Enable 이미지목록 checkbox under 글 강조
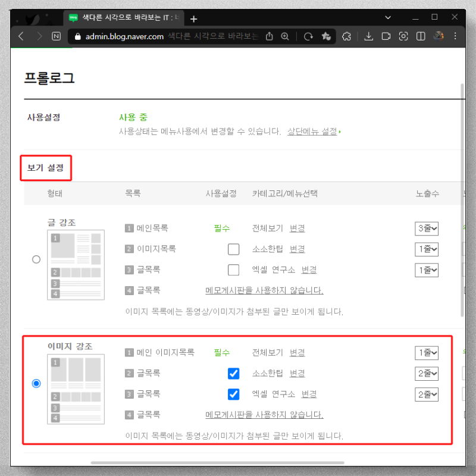 [233, 249]
